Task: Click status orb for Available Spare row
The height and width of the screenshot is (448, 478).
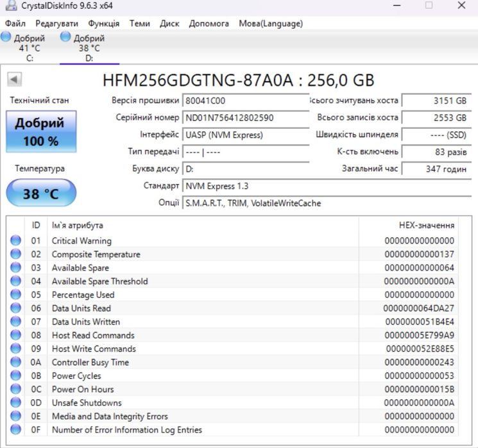Action: tap(15, 267)
